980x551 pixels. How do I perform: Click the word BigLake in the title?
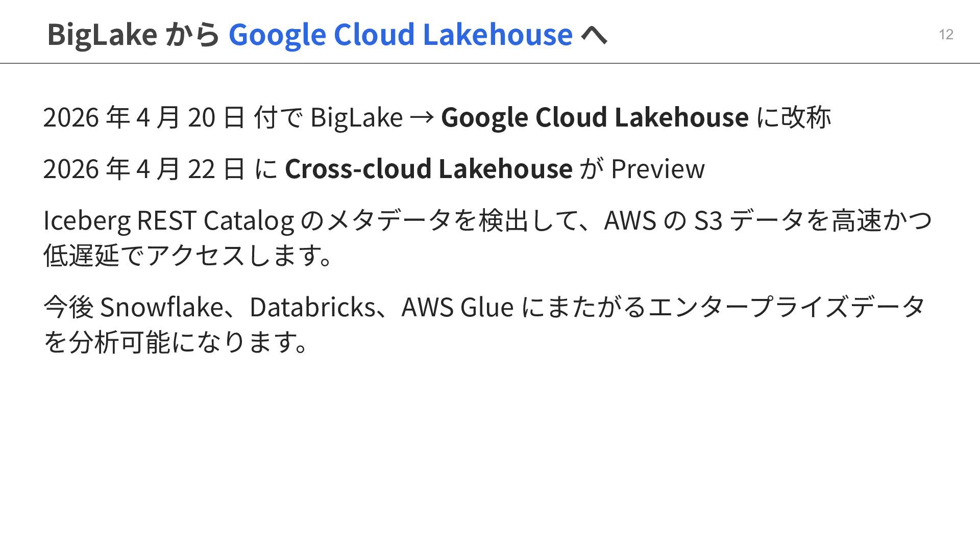(102, 34)
